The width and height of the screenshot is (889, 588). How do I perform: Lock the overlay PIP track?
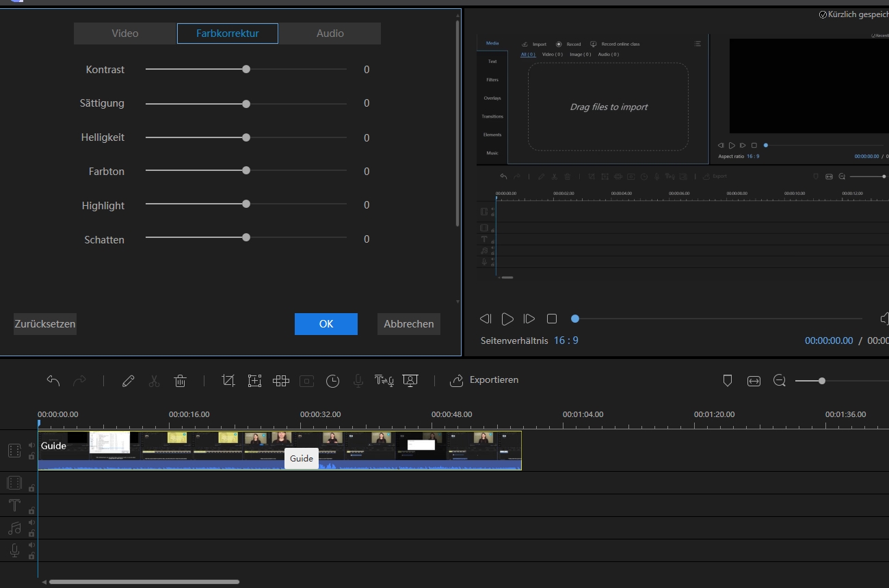tap(31, 488)
